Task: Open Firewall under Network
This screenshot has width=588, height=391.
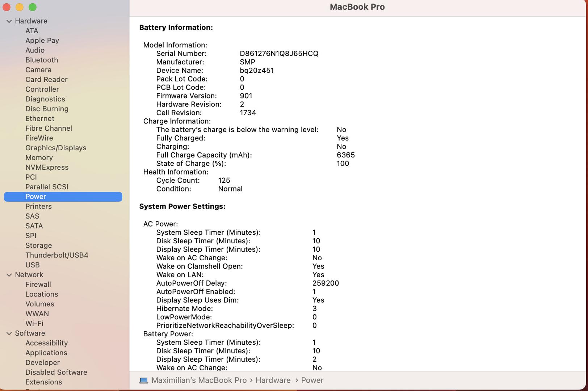Action: (38, 285)
